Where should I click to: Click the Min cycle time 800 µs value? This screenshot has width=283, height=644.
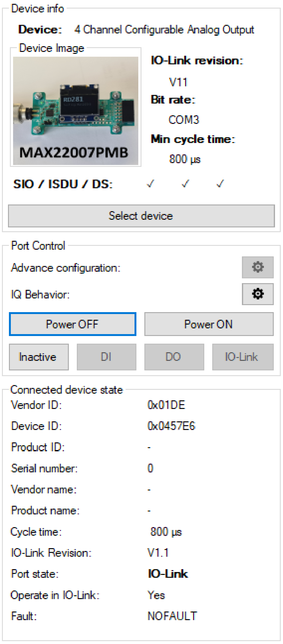pos(185,159)
